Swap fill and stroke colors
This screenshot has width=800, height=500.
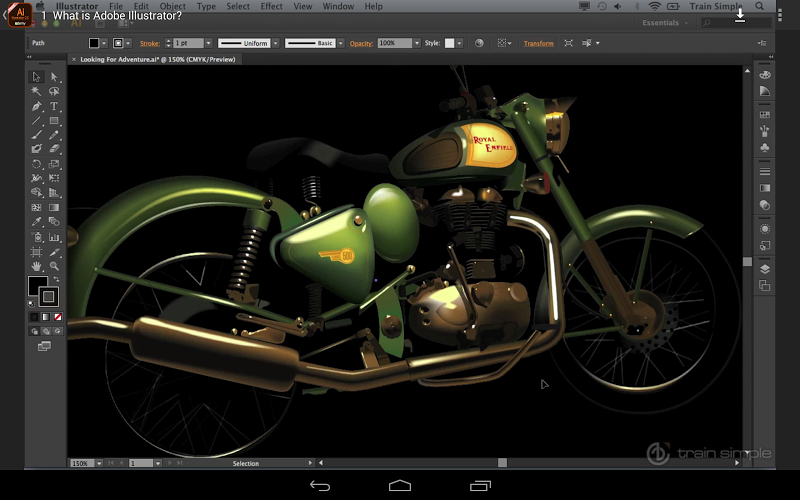[56, 280]
